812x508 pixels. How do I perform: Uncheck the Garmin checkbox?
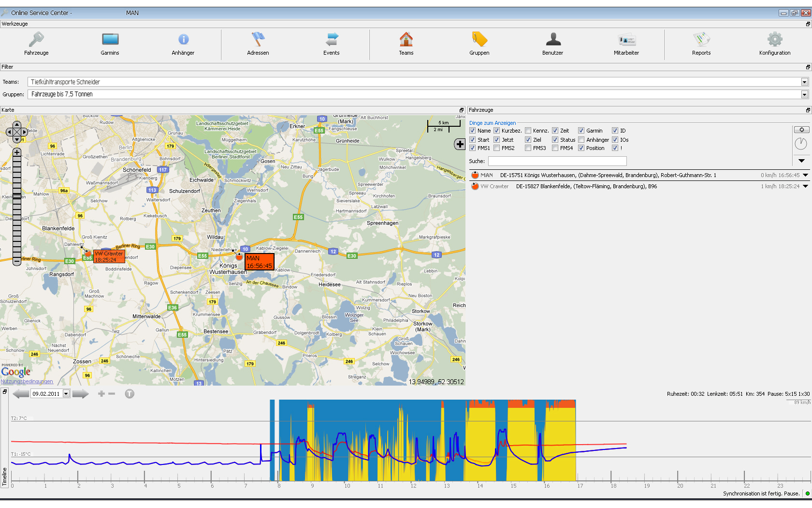(x=581, y=131)
